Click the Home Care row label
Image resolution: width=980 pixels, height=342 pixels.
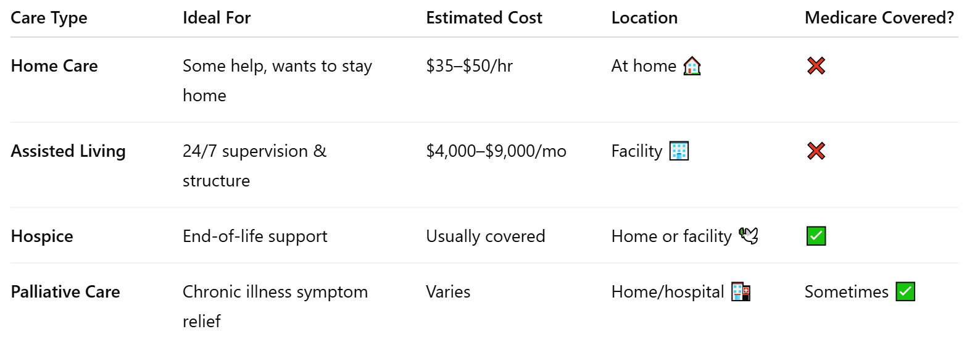(54, 66)
